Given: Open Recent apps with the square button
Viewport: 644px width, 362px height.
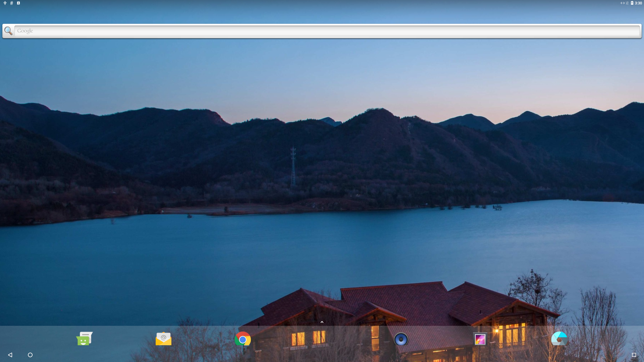Looking at the screenshot, I should point(634,355).
